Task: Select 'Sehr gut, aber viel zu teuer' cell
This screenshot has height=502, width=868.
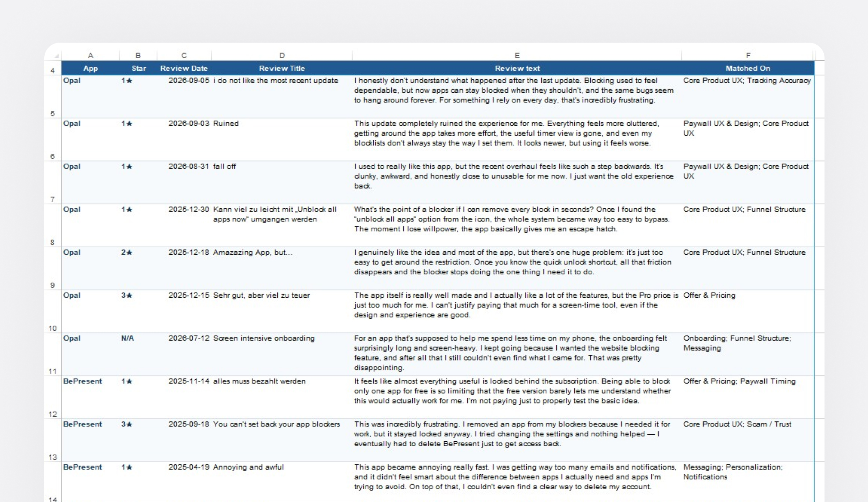Action: coord(282,311)
